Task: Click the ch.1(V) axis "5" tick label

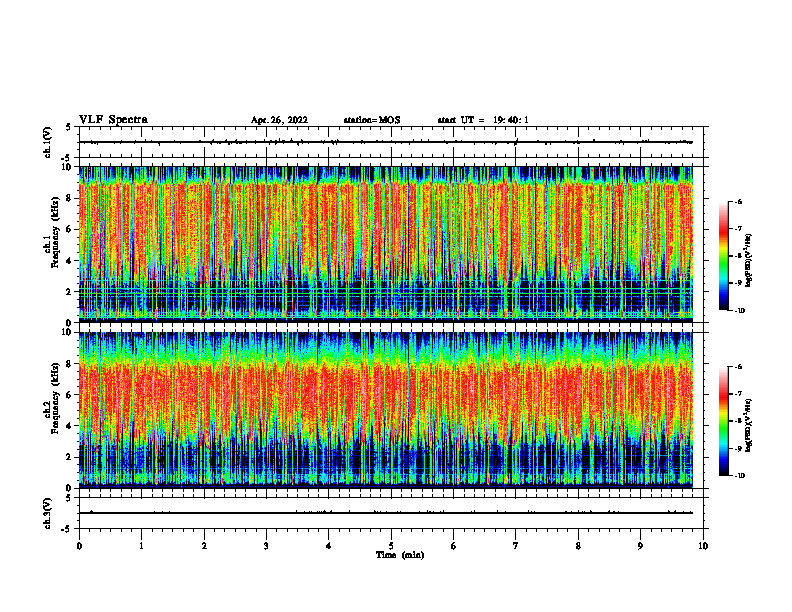Action: [69, 128]
